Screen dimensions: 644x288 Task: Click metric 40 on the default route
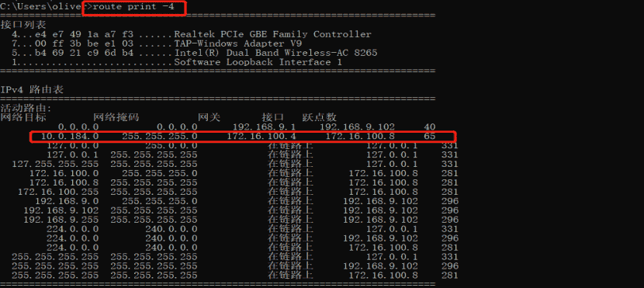430,127
